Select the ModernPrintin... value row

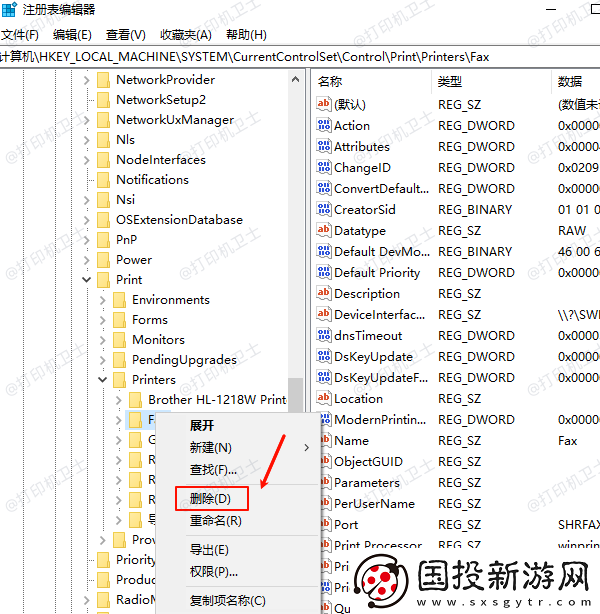coord(461,419)
